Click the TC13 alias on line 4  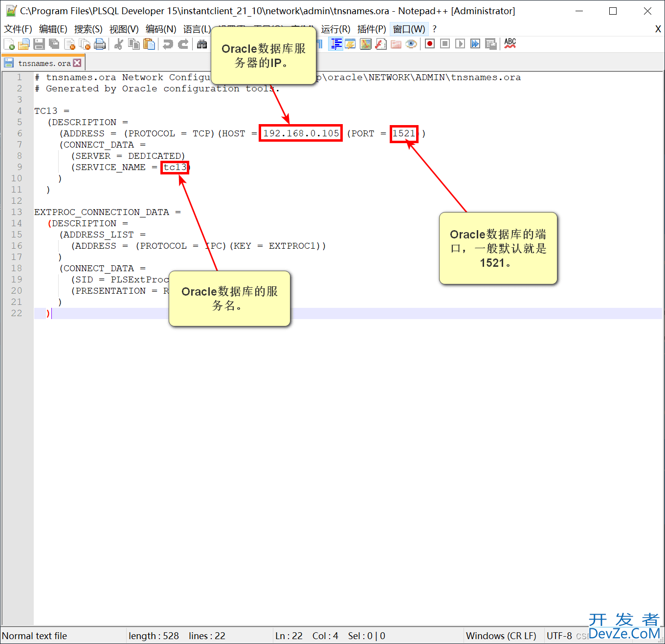tap(46, 111)
